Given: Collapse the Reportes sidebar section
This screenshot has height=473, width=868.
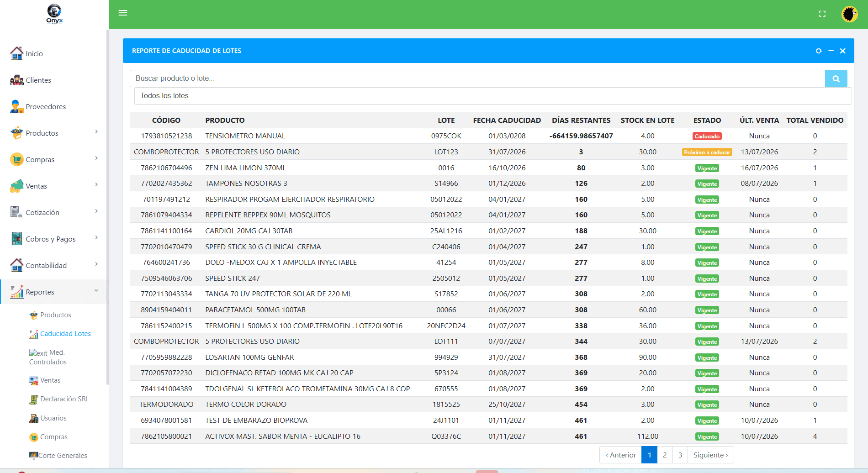Looking at the screenshot, I should (54, 292).
